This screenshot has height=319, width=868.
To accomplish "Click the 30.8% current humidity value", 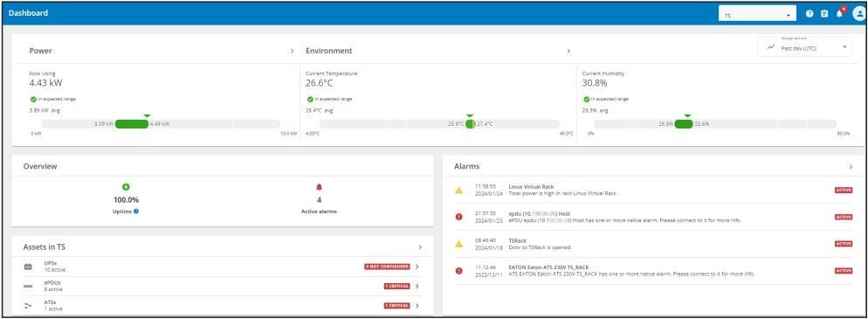I will click(x=595, y=83).
